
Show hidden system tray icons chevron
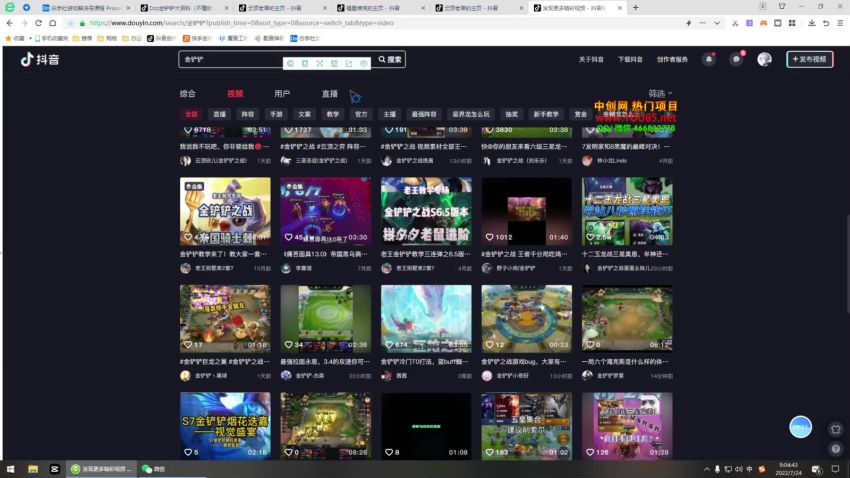pyautogui.click(x=706, y=469)
